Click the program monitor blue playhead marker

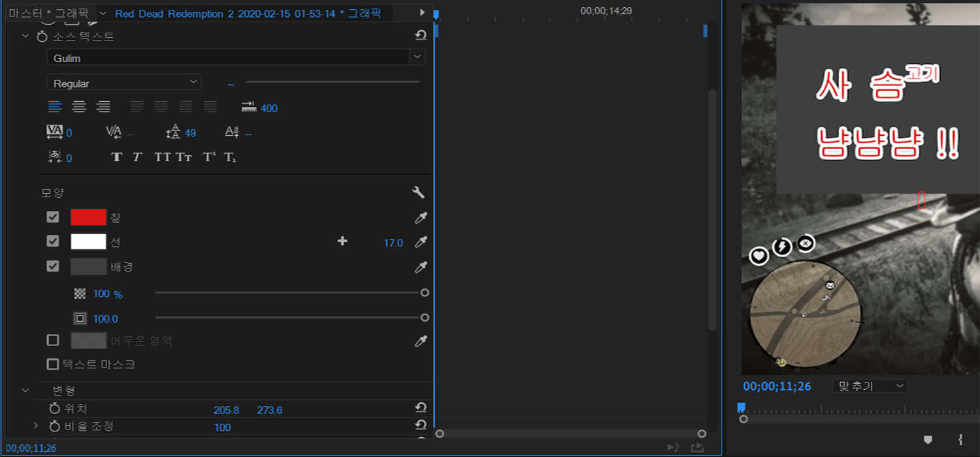pos(741,407)
